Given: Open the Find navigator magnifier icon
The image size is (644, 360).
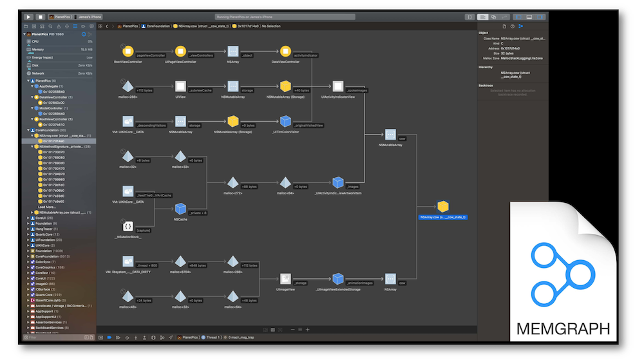Looking at the screenshot, I should 50,26.
